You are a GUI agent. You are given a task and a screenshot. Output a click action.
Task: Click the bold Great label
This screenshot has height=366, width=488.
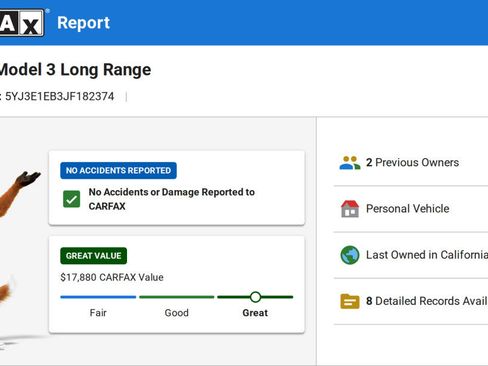pos(255,313)
